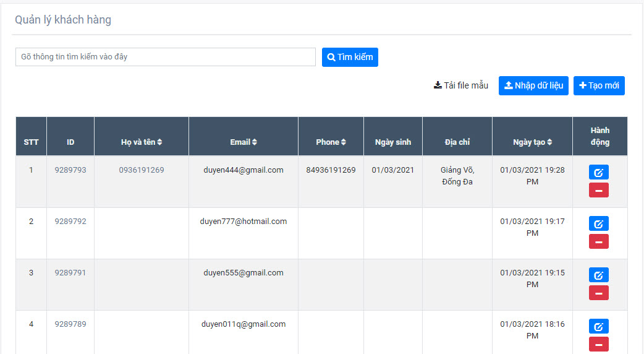This screenshot has width=644, height=354.
Task: Open customer ID link 9289791
Action: coord(70,273)
